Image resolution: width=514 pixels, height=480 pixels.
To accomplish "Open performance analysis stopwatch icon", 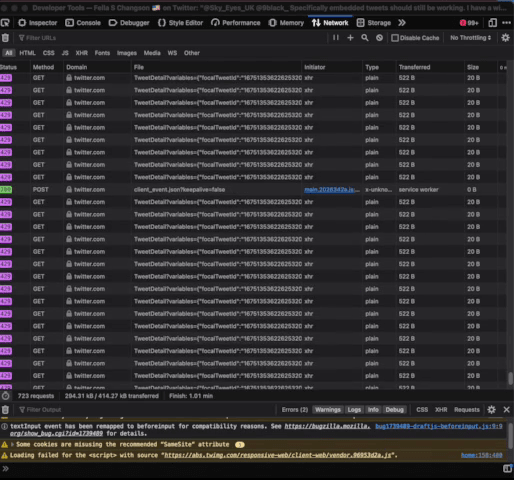I will 5,396.
